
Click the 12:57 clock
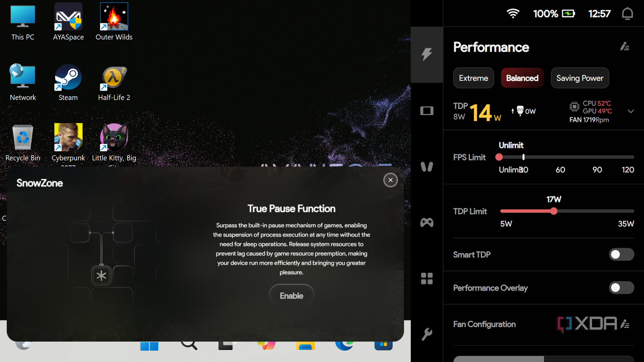tap(599, 14)
